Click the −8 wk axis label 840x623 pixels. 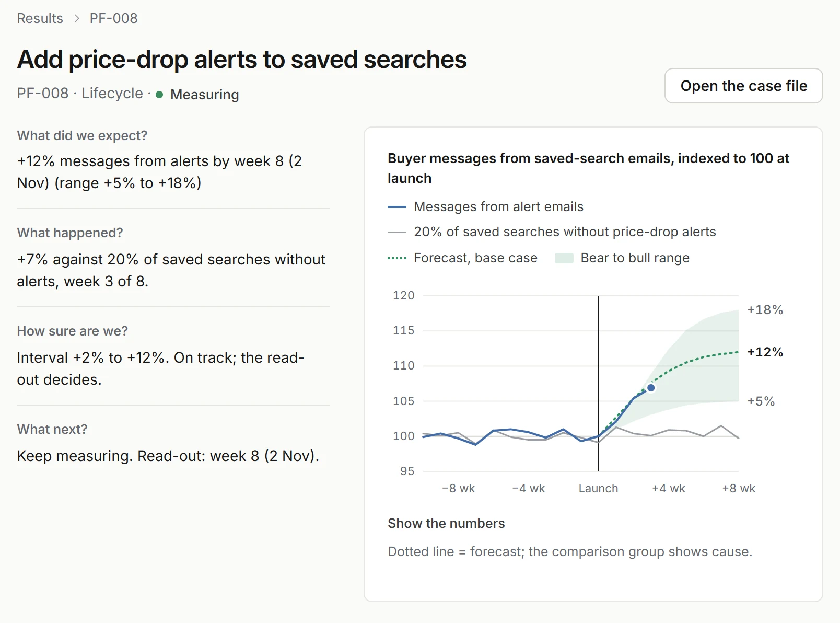coord(458,488)
